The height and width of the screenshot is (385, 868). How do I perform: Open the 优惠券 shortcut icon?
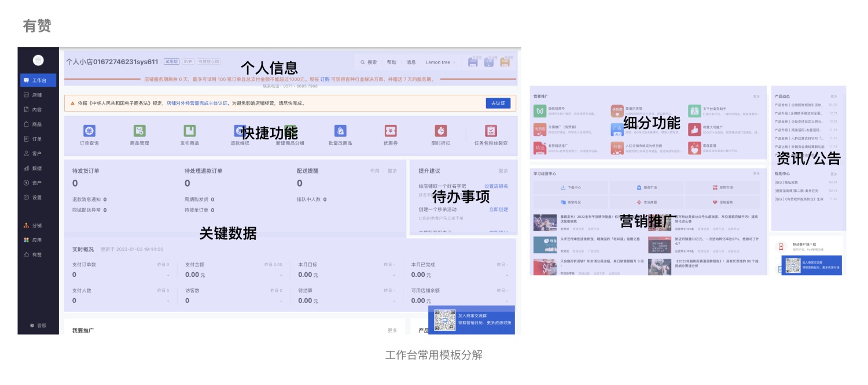coord(391,131)
